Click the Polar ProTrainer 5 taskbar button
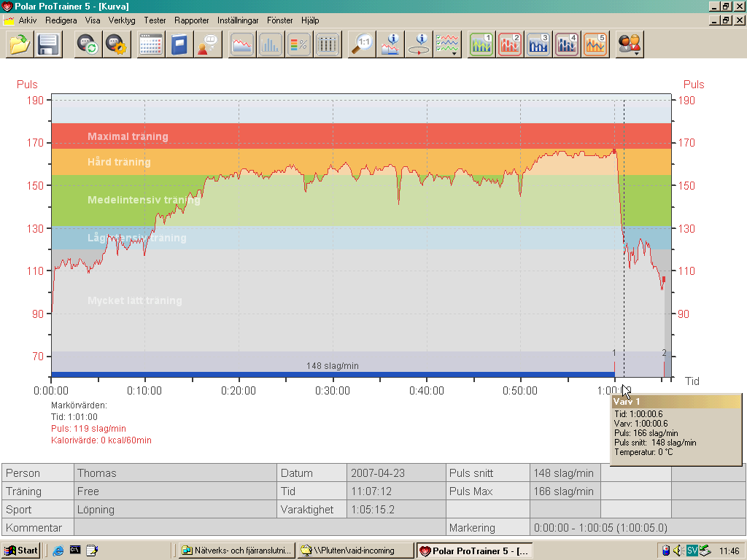The height and width of the screenshot is (560, 747). [x=474, y=551]
